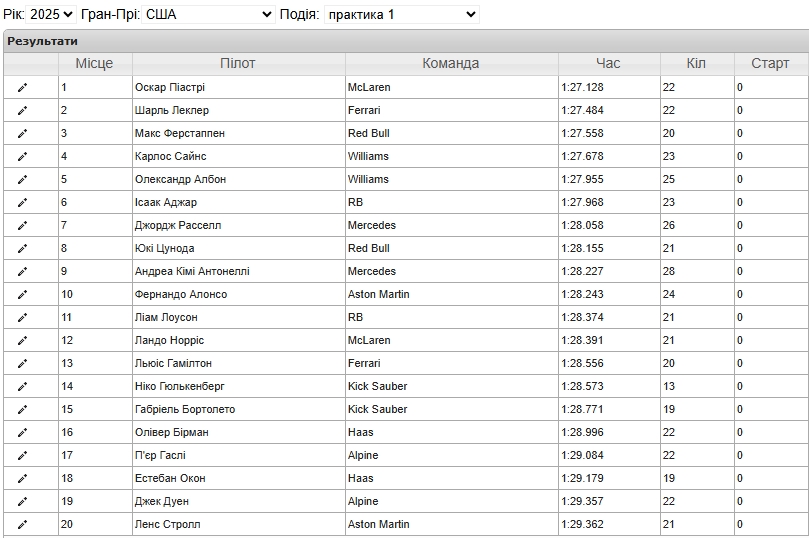Open the Рік year dropdown
809x538 pixels.
coord(51,14)
